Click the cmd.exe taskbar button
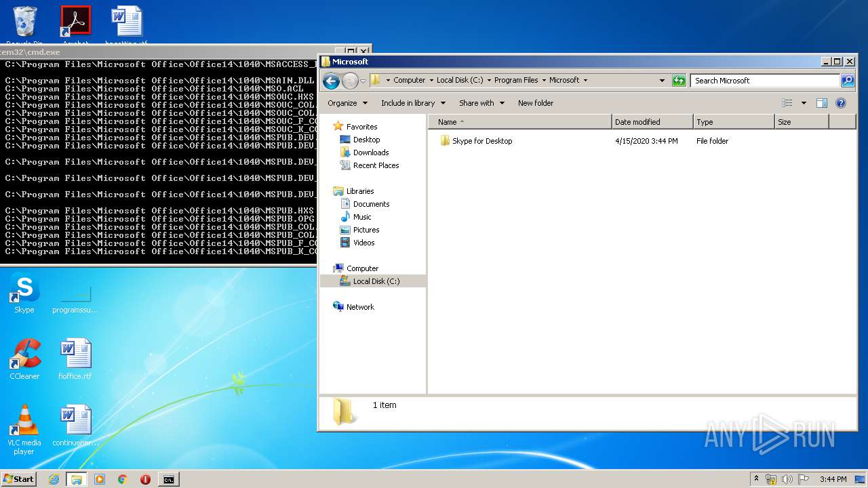Image resolution: width=868 pixels, height=488 pixels. pyautogui.click(x=168, y=479)
